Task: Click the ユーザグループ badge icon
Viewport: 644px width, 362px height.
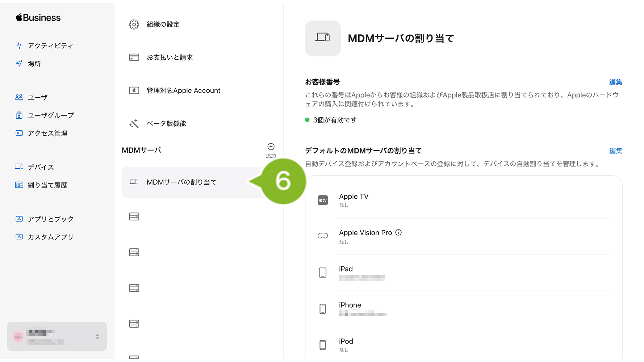Action: (19, 115)
